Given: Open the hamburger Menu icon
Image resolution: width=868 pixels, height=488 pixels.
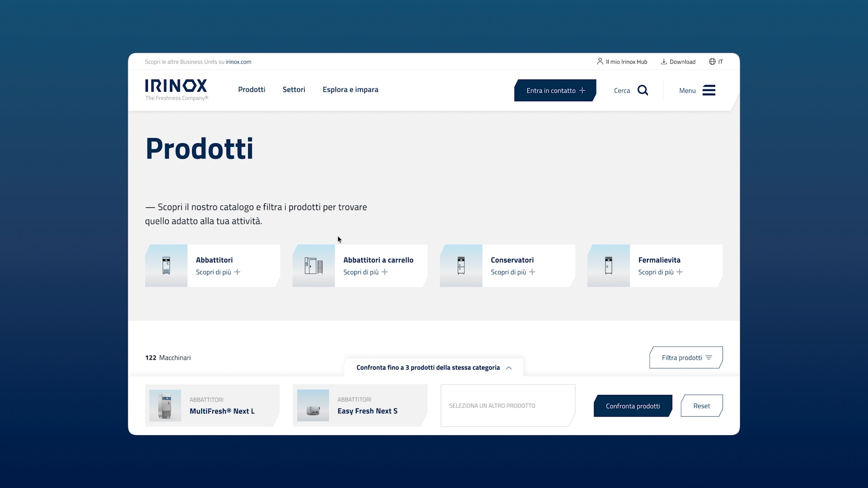Looking at the screenshot, I should tap(708, 90).
